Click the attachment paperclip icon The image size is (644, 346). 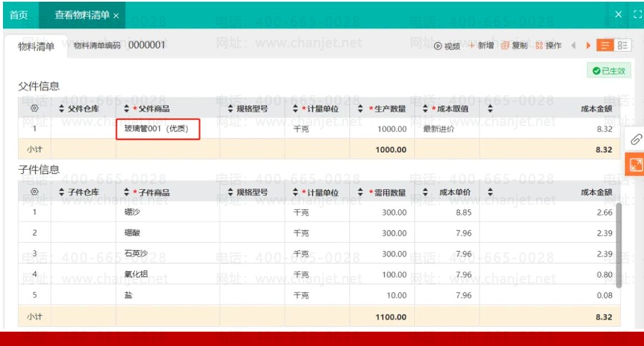coord(635,139)
